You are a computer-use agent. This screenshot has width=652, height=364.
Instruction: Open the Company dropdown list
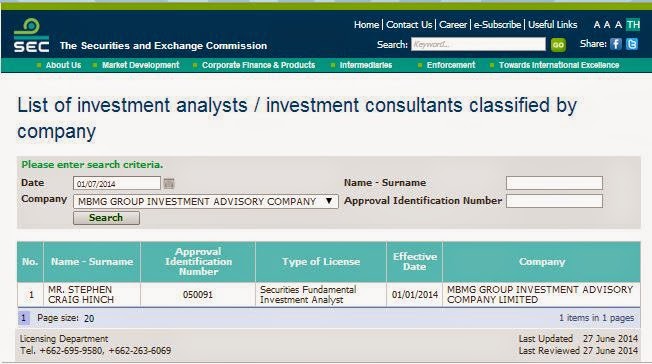pyautogui.click(x=206, y=201)
